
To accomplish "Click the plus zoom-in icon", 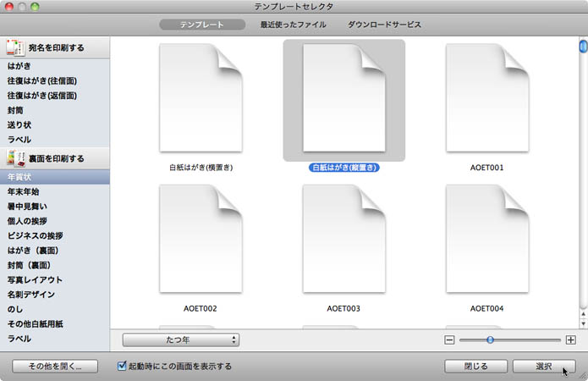I will point(571,340).
